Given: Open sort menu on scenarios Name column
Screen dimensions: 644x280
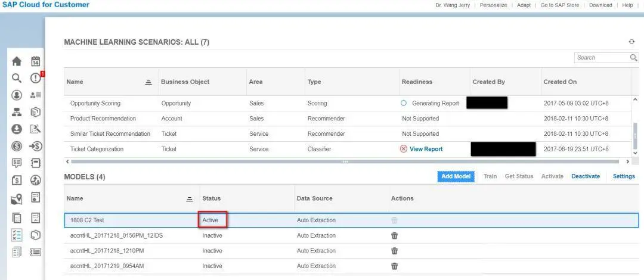Looking at the screenshot, I should 148,82.
